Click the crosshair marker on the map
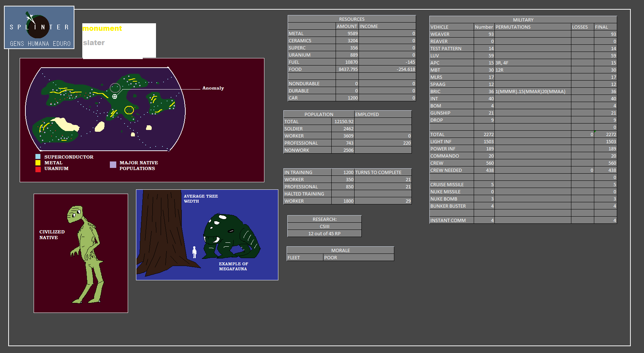Viewport: 644px width, 353px height. pyautogui.click(x=114, y=96)
